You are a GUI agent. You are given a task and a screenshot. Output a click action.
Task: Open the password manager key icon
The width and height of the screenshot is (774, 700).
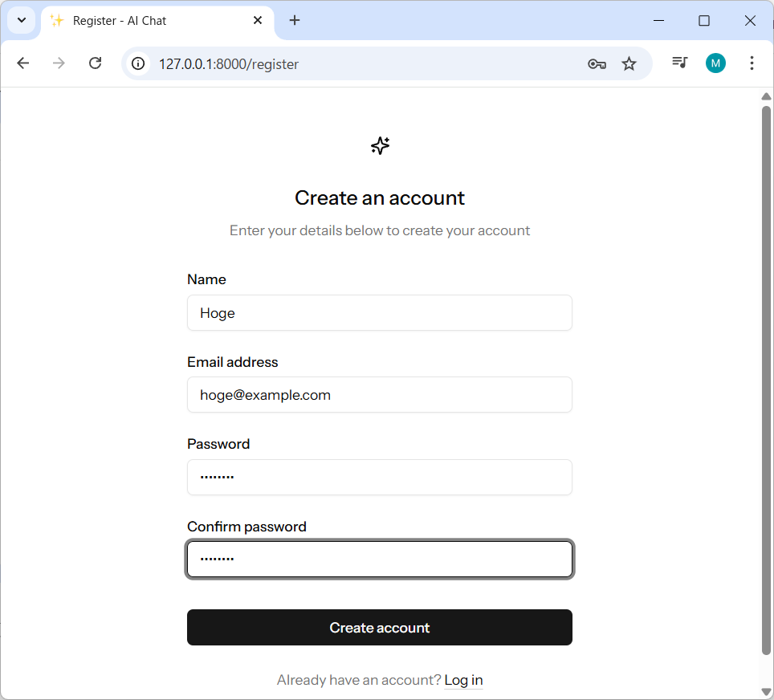[x=597, y=64]
